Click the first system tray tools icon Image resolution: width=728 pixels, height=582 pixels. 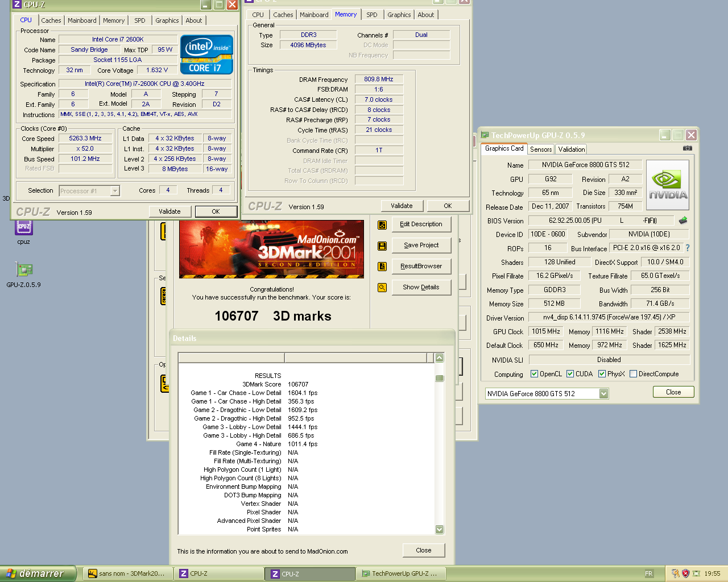pyautogui.click(x=675, y=573)
